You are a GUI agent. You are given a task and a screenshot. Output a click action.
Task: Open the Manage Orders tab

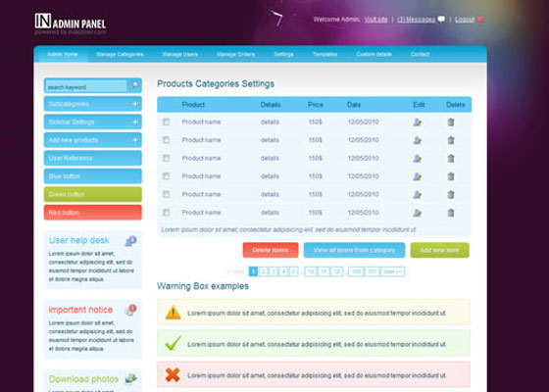coord(235,55)
